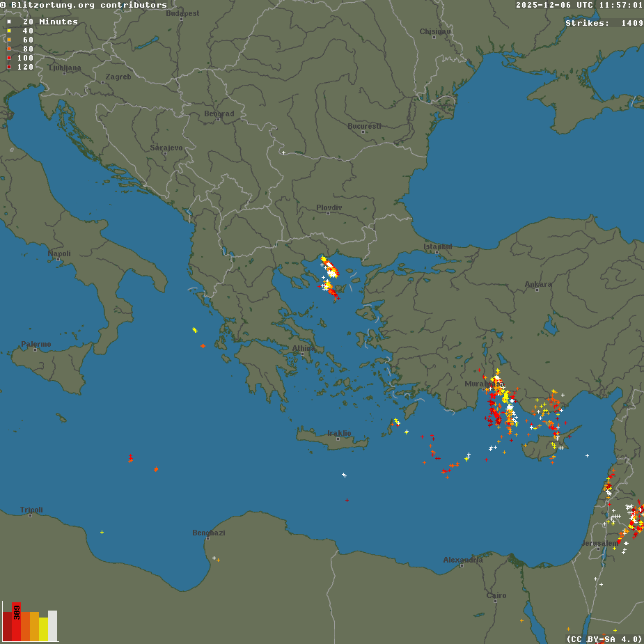This screenshot has width=644, height=644.
Task: Click the Plovdiv city label
Action: 329,207
